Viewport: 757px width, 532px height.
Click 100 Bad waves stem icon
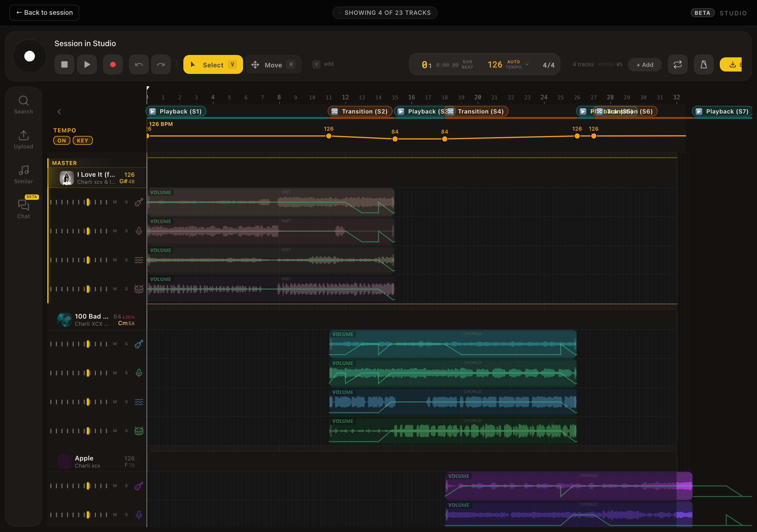click(x=139, y=402)
